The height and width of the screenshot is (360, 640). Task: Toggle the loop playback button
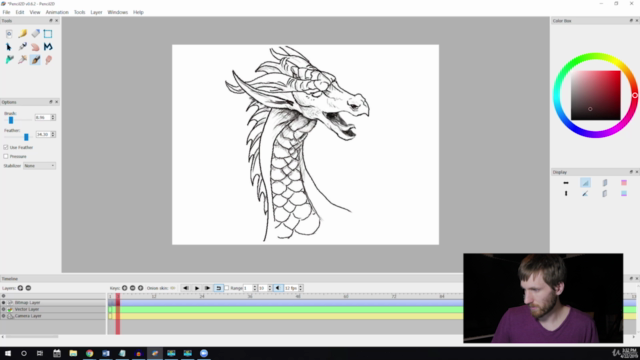(x=218, y=288)
